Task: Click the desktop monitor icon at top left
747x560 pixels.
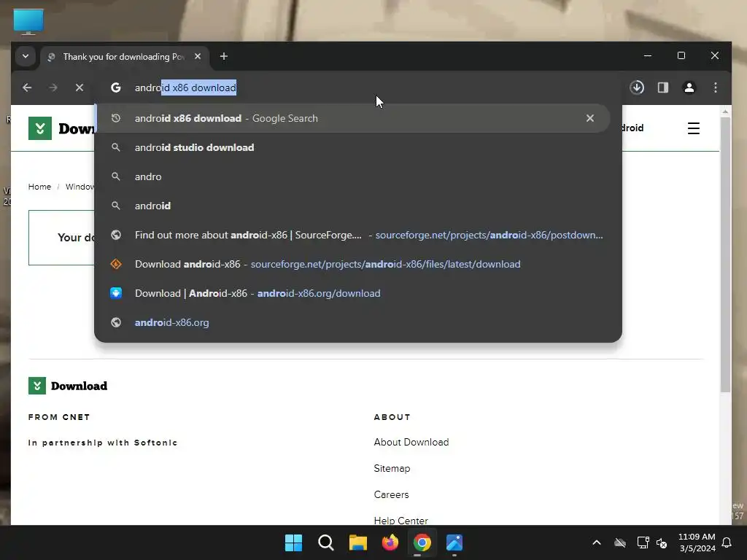Action: point(28,21)
